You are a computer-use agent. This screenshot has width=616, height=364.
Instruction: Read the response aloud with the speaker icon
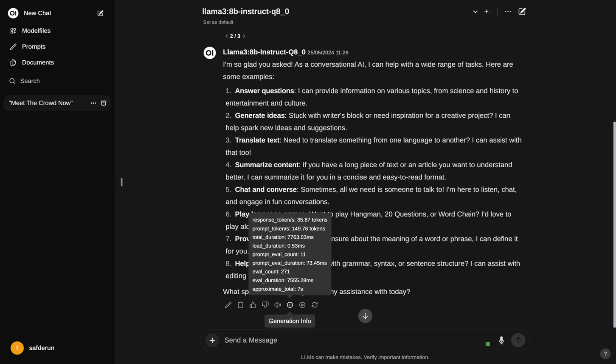pyautogui.click(x=278, y=305)
